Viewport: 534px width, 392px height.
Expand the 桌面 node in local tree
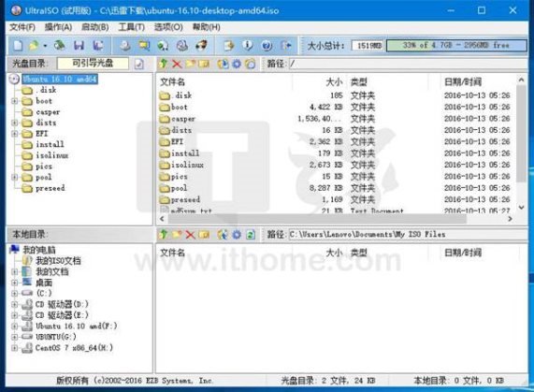[x=14, y=283]
